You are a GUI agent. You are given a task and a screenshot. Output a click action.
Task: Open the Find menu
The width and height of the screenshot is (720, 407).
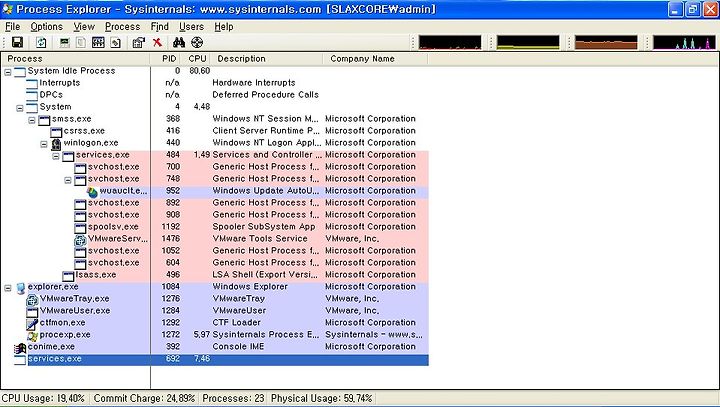(x=159, y=27)
